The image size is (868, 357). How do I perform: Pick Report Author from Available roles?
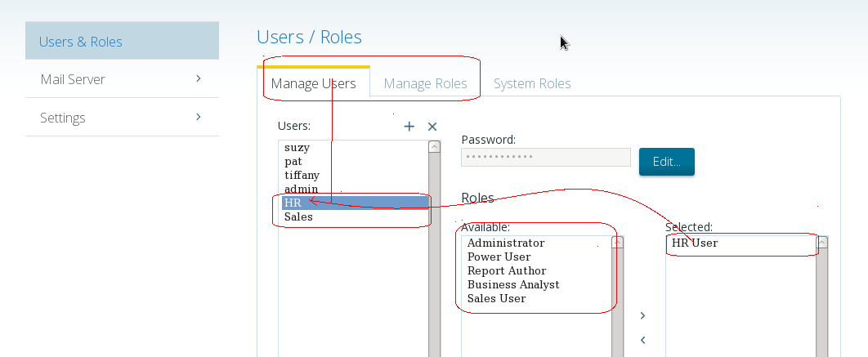point(507,271)
